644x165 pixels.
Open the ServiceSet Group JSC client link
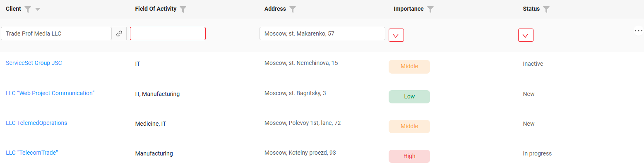tap(34, 63)
